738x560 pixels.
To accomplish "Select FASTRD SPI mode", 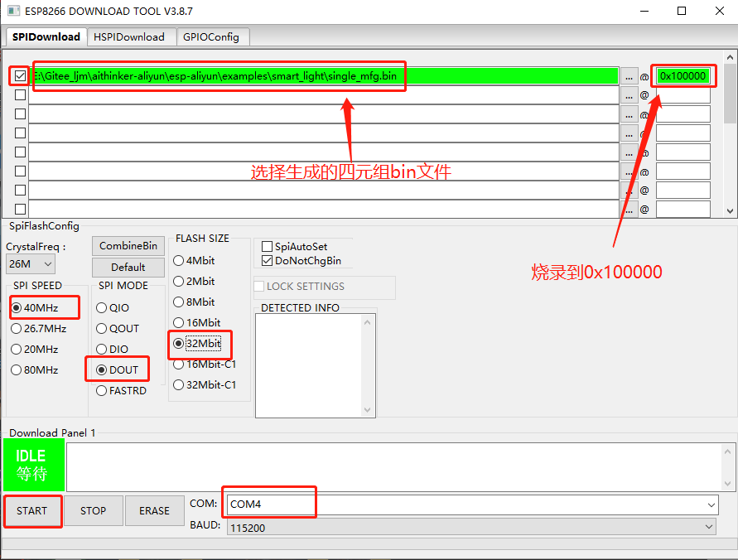I will click(x=122, y=390).
